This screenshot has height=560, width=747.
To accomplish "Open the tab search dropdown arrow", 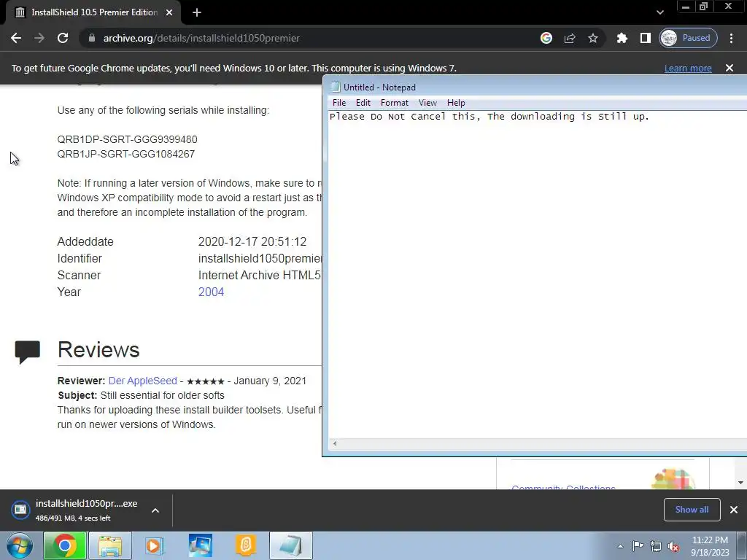I will (659, 12).
